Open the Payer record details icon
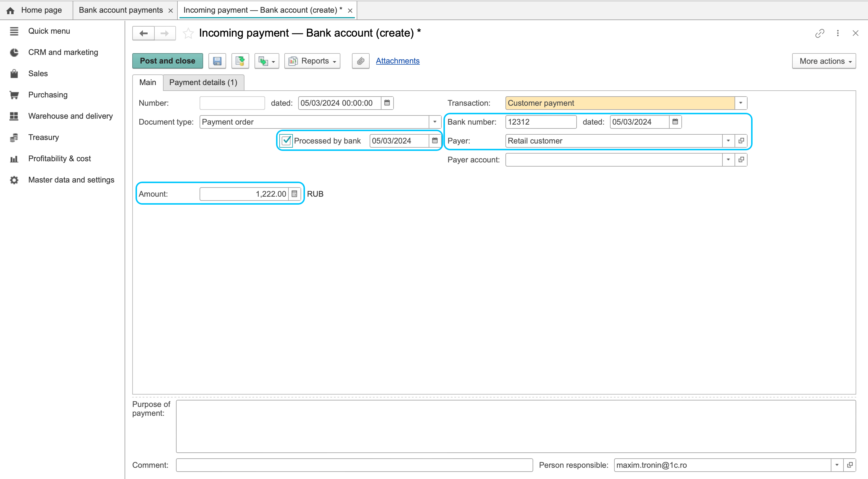Screen dimensions: 868x479 [741, 141]
